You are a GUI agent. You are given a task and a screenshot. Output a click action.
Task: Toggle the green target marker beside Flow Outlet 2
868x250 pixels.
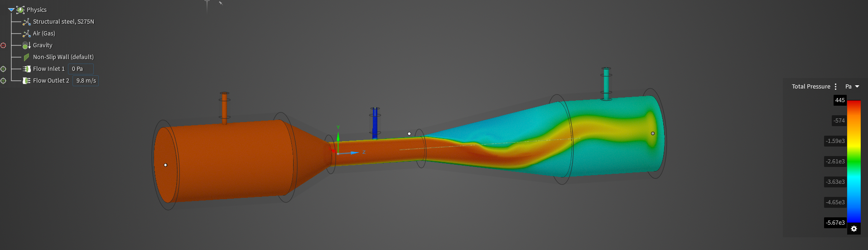(3, 81)
